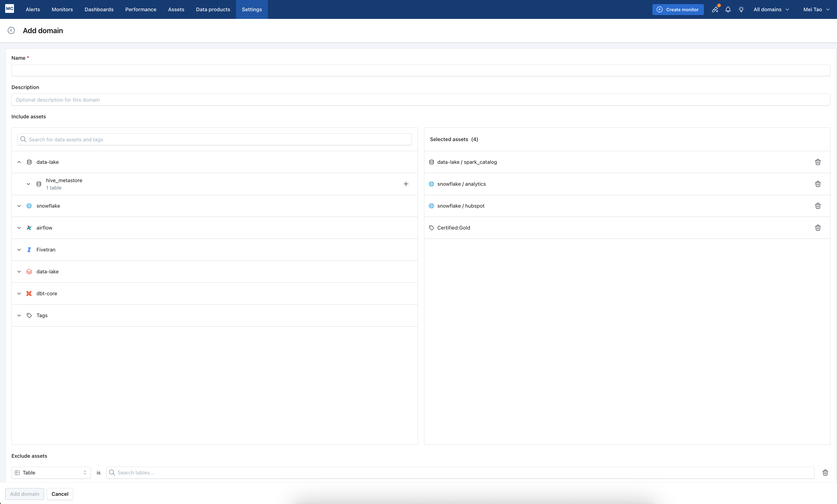Click the magnifier in Search tables field

point(112,472)
